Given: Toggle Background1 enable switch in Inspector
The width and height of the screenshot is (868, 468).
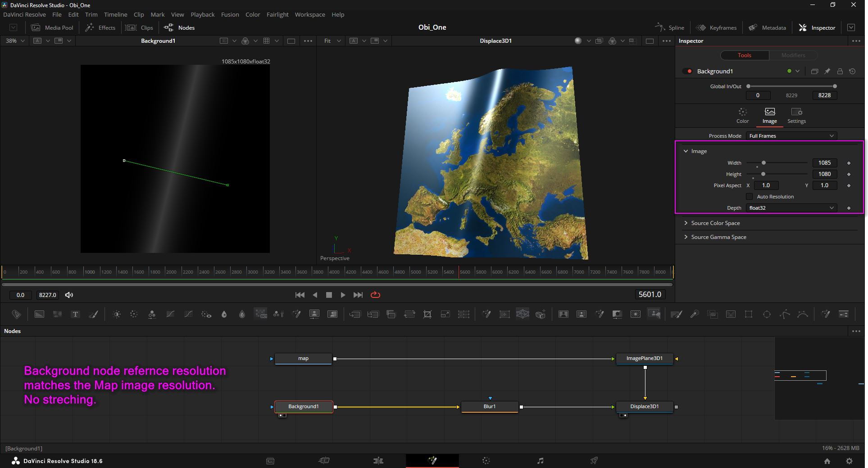Looking at the screenshot, I should pyautogui.click(x=687, y=71).
